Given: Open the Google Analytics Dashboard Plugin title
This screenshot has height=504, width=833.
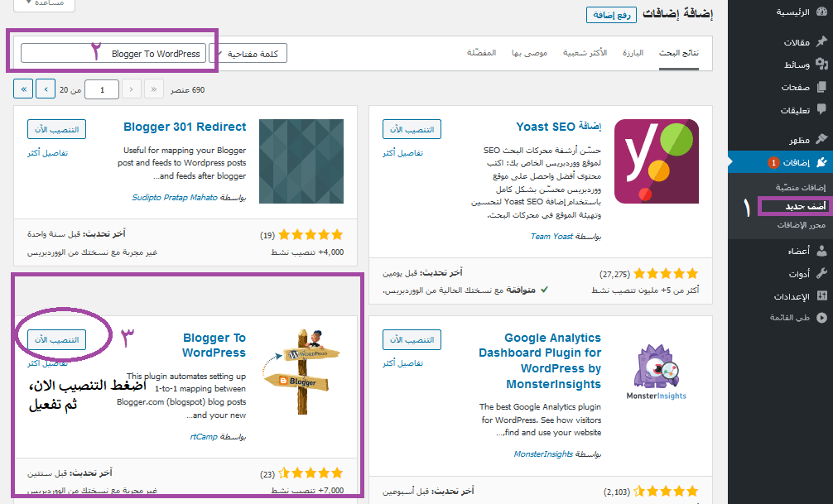Looking at the screenshot, I should tap(540, 361).
